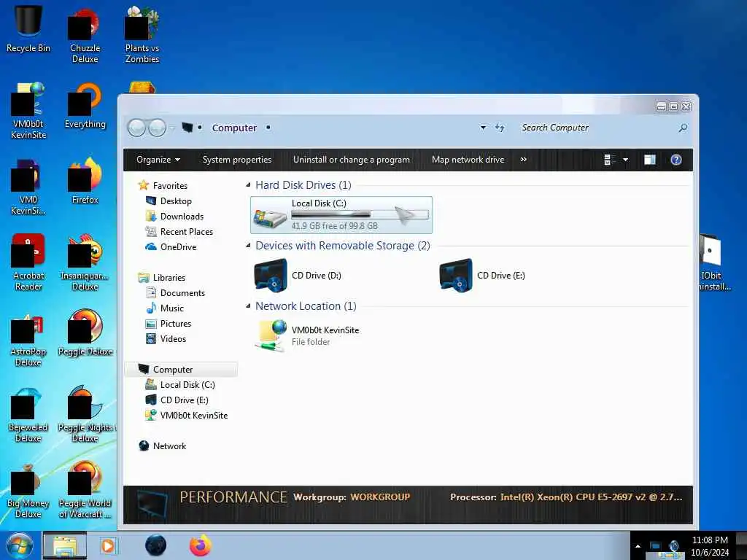Select VM0b0t KevinSite network folder
The height and width of the screenshot is (560, 747).
(307, 335)
